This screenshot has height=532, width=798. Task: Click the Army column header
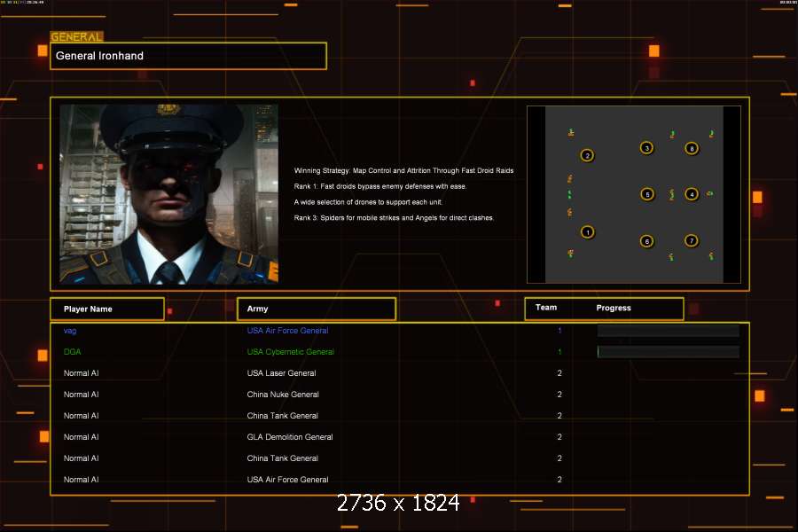317,309
